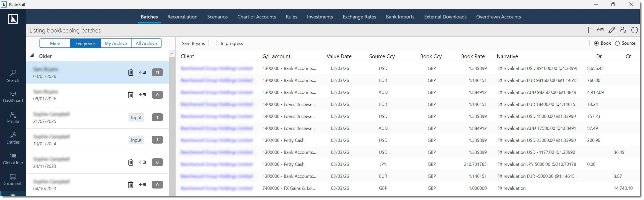Delete the 04/10/2023 batch

[x=130, y=185]
